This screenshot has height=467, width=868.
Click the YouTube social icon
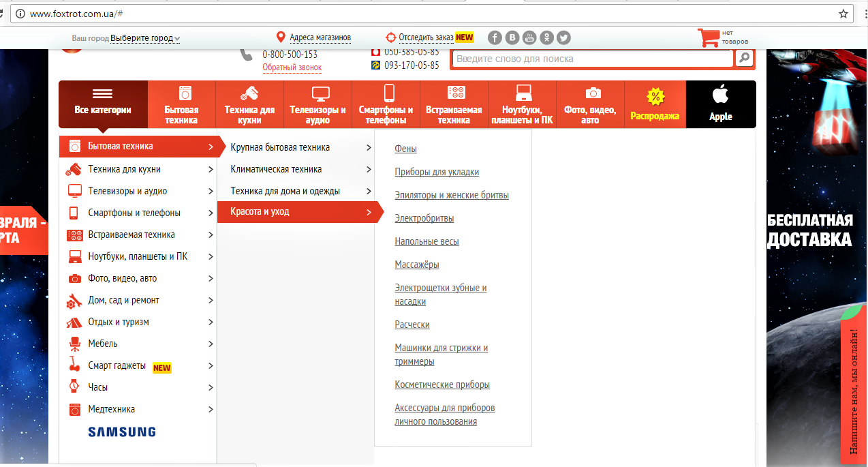click(x=529, y=38)
